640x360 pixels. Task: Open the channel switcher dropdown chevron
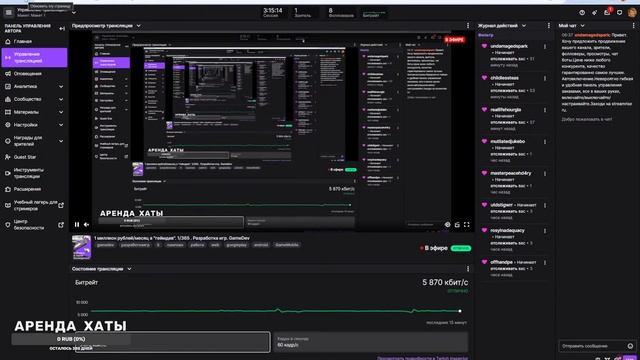pyautogui.click(x=74, y=13)
